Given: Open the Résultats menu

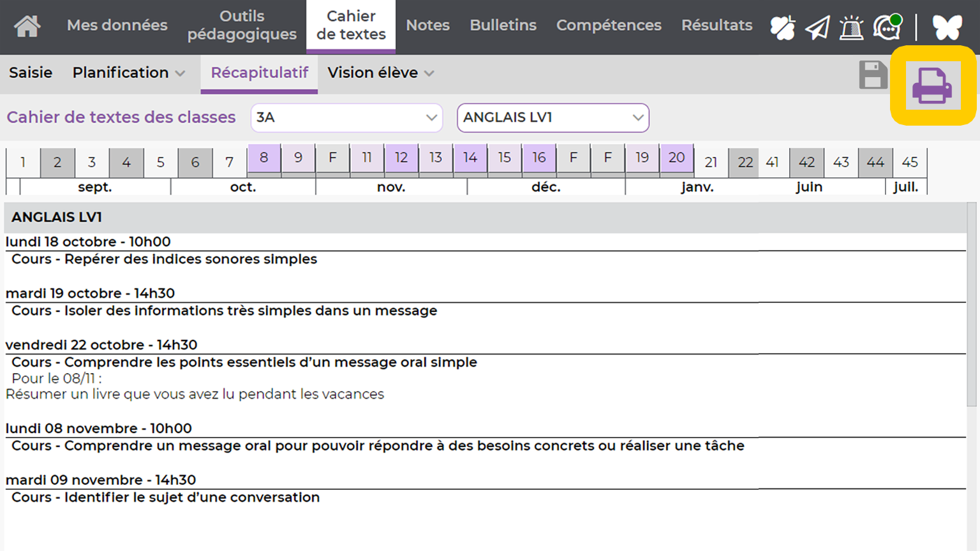Looking at the screenshot, I should (x=716, y=26).
